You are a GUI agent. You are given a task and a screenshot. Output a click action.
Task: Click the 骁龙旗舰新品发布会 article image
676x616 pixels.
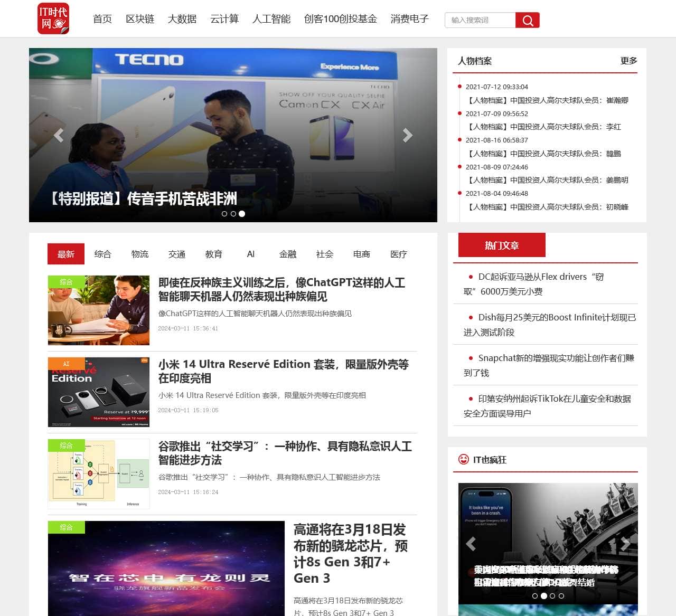(166, 568)
